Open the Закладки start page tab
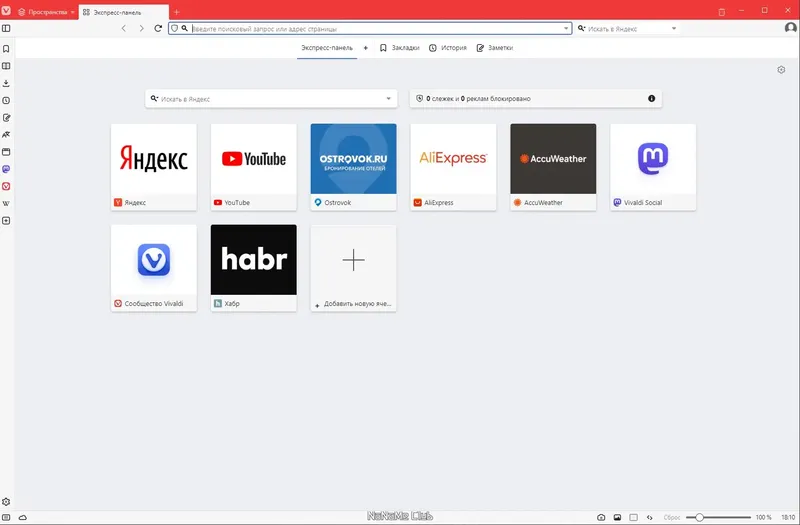 pos(399,48)
